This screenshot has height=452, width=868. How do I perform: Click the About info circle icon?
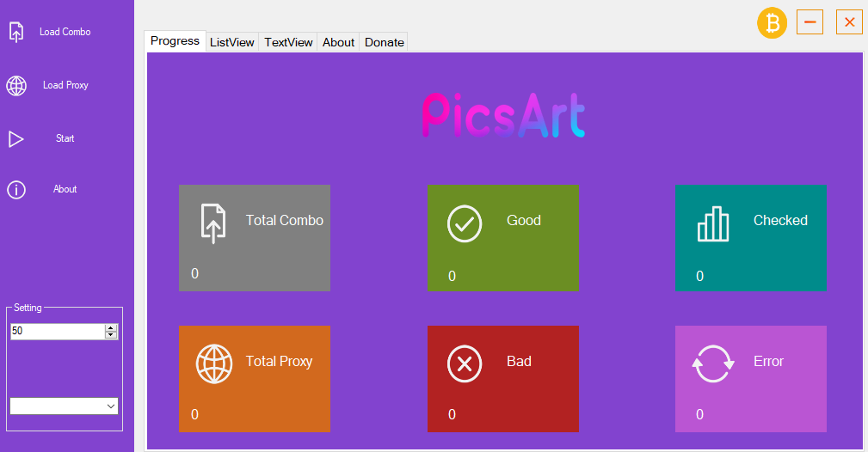click(x=16, y=190)
